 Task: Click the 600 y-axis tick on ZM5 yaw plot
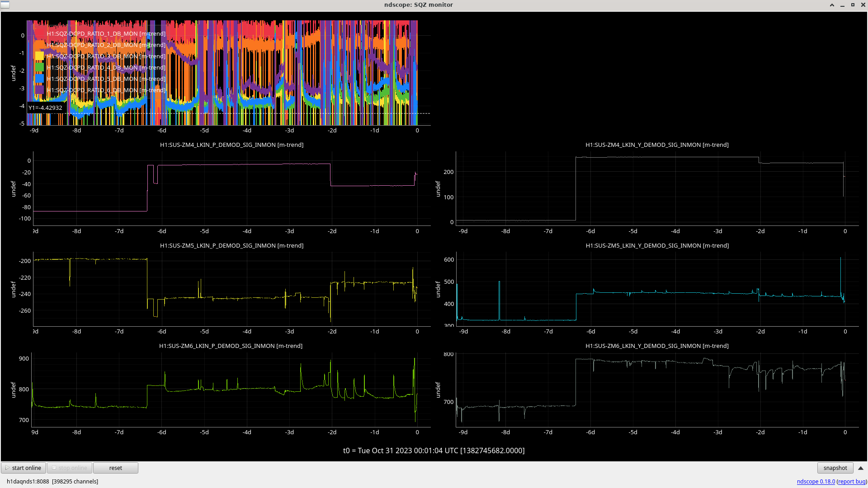pos(449,260)
